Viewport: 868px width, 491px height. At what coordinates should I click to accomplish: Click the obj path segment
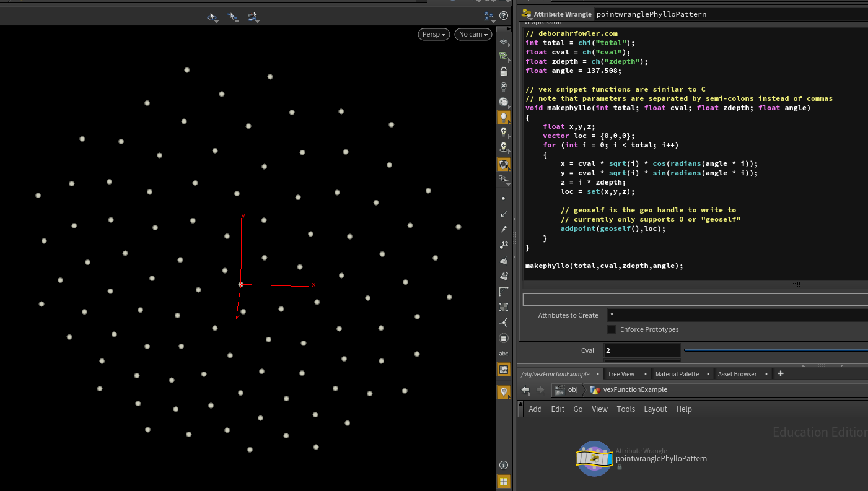[572, 390]
